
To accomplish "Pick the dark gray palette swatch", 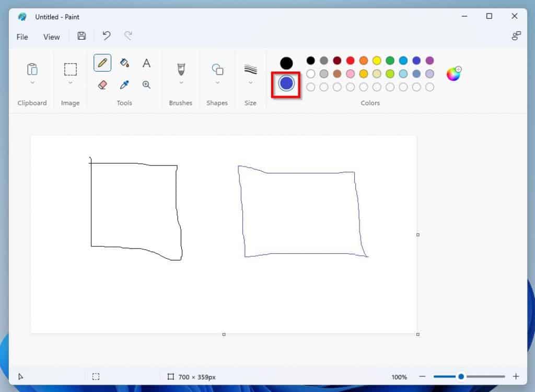I will (x=324, y=61).
